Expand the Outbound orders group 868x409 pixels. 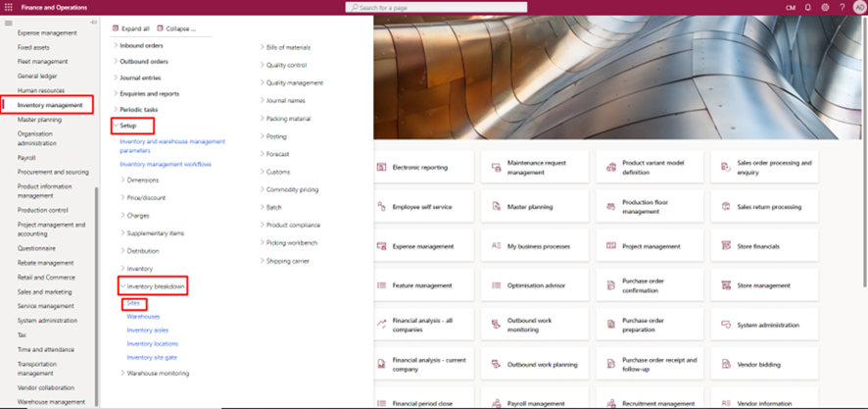click(x=116, y=62)
